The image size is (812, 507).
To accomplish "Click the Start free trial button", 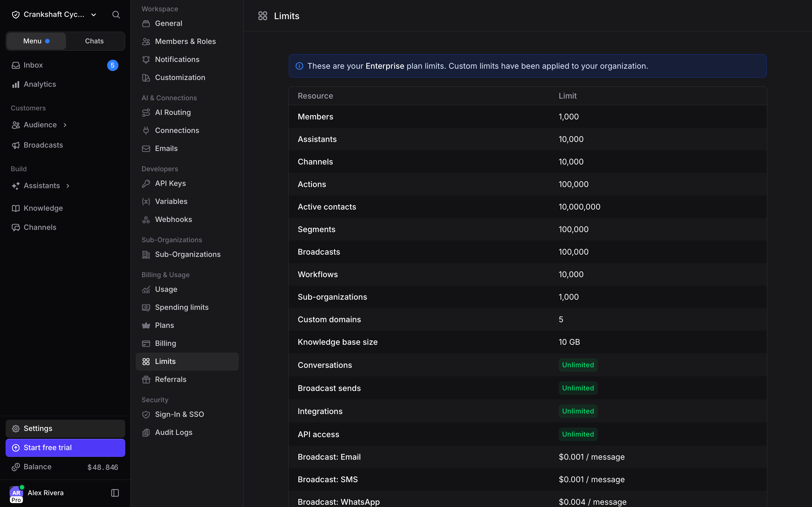I will pos(65,448).
